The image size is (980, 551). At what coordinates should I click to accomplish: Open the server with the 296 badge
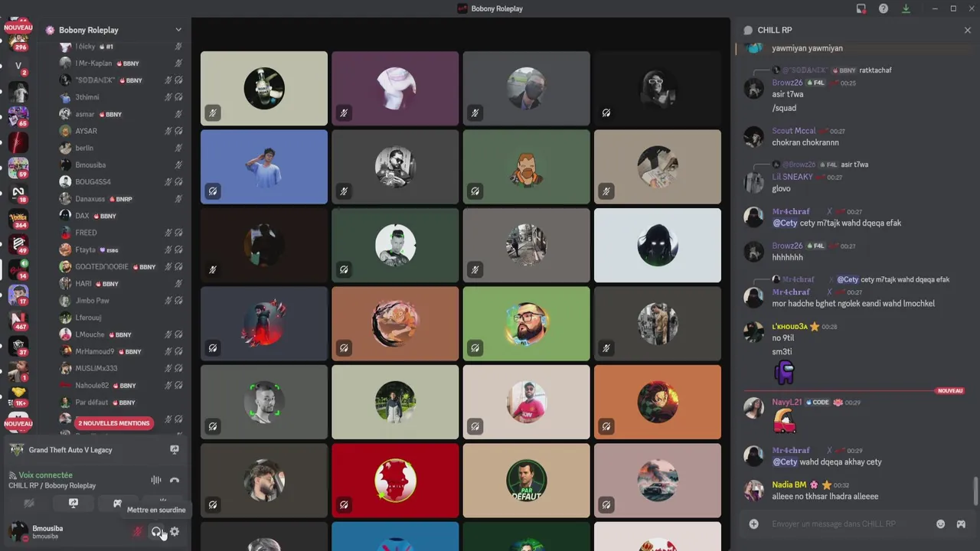18,41
